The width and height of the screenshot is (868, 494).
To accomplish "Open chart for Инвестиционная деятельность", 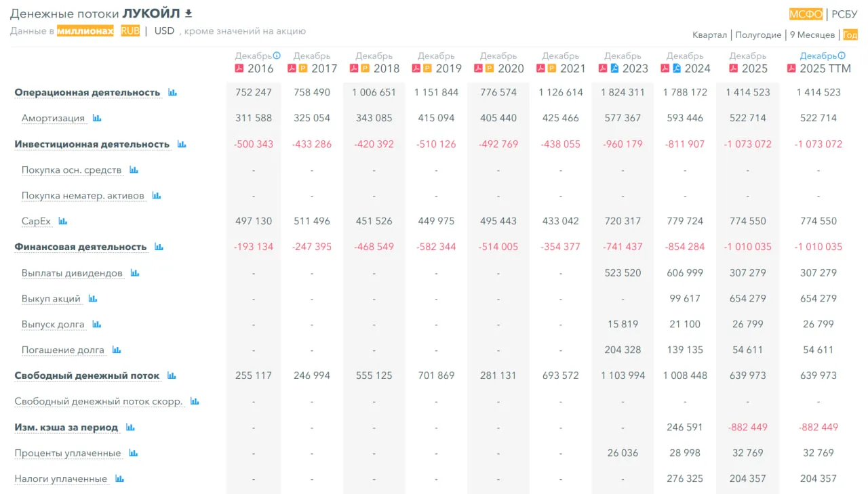I will point(182,144).
